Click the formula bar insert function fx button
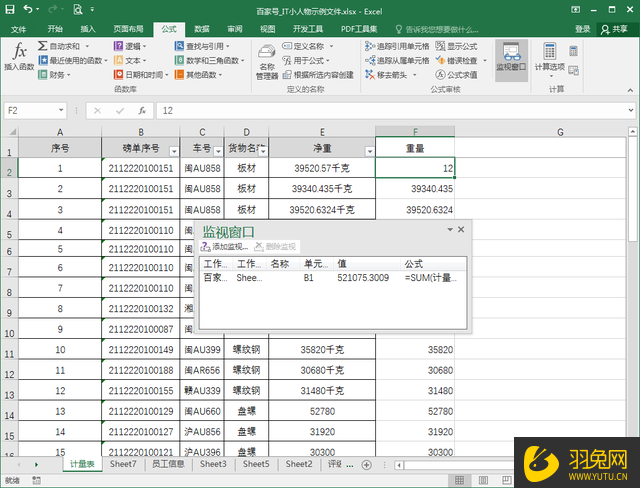640x488 pixels. coord(142,111)
